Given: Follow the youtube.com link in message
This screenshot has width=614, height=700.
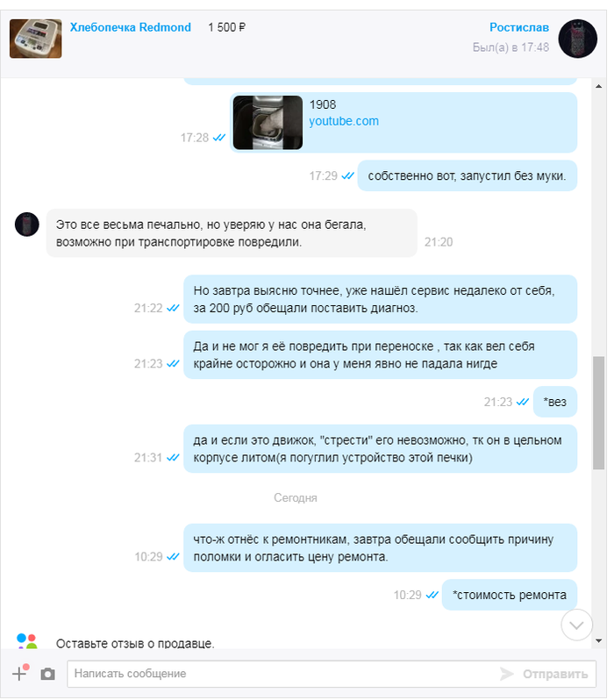Looking at the screenshot, I should [x=343, y=121].
